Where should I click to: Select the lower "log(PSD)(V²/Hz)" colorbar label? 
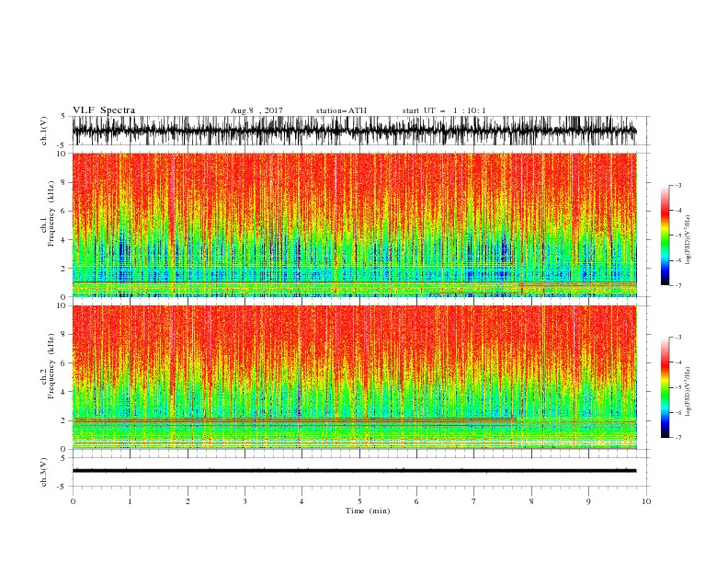pyautogui.click(x=688, y=392)
